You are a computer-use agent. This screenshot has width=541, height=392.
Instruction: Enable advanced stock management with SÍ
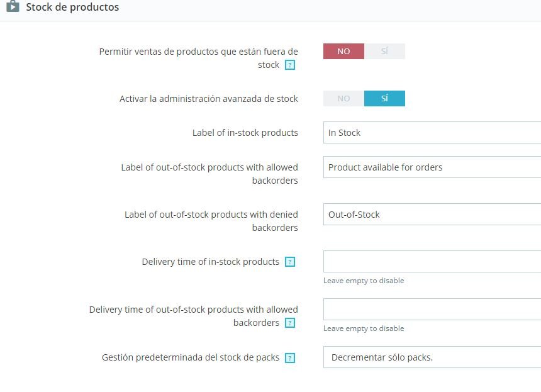384,99
